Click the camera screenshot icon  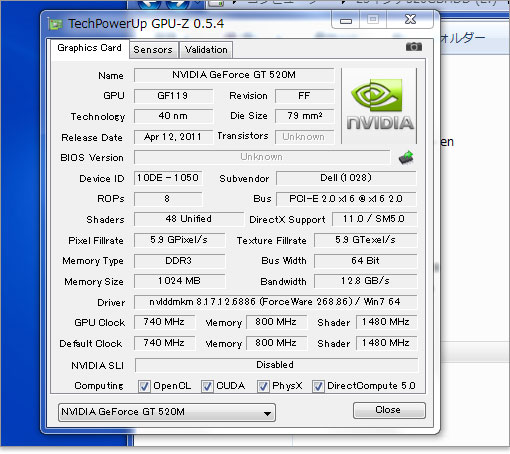[414, 47]
